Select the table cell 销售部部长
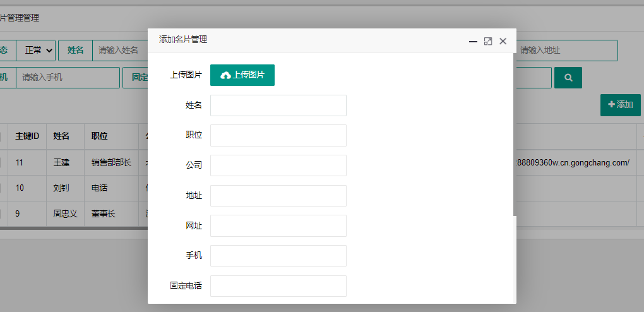644x312 pixels. pyautogui.click(x=111, y=162)
